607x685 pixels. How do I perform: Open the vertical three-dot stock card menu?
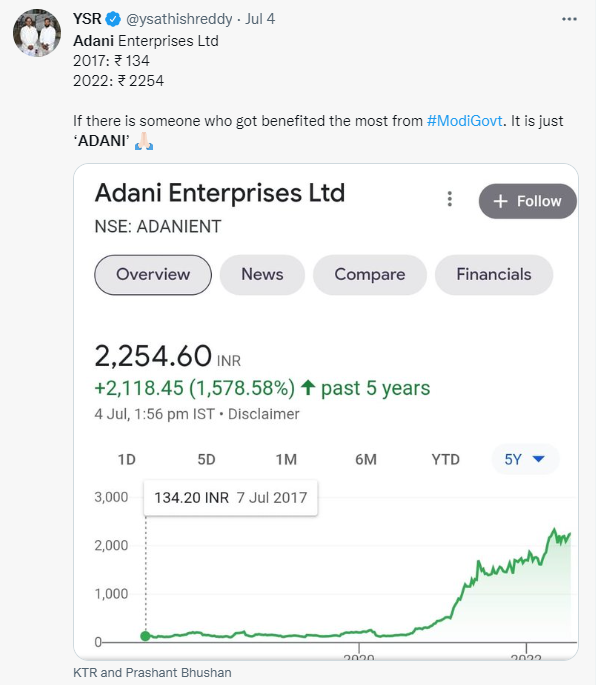[450, 199]
